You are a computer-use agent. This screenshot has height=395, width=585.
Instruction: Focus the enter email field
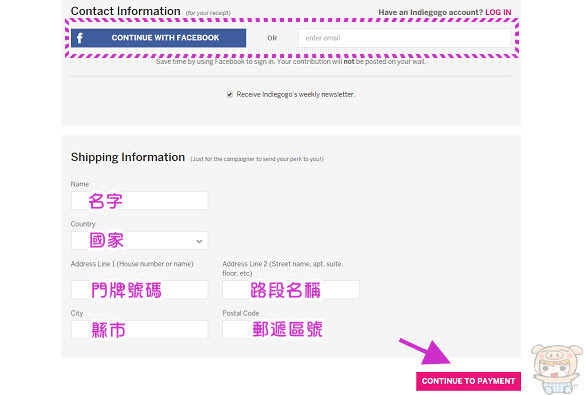pos(404,38)
